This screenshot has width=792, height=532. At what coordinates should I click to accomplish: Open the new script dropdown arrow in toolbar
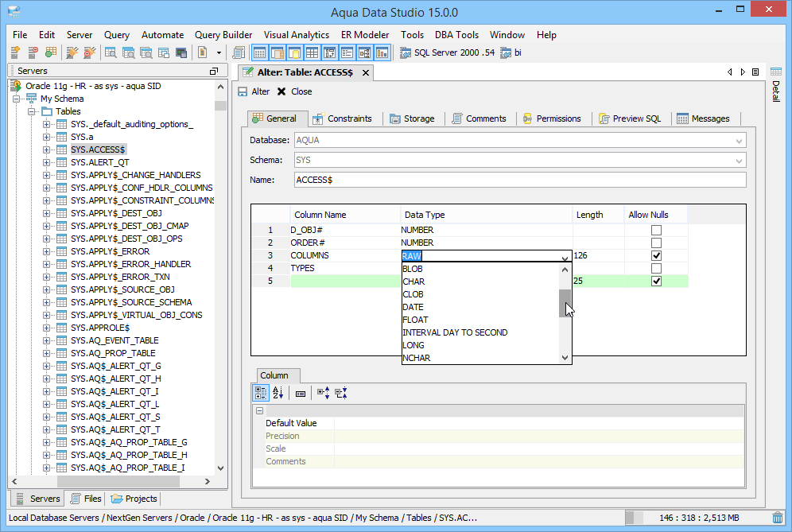[x=219, y=52]
